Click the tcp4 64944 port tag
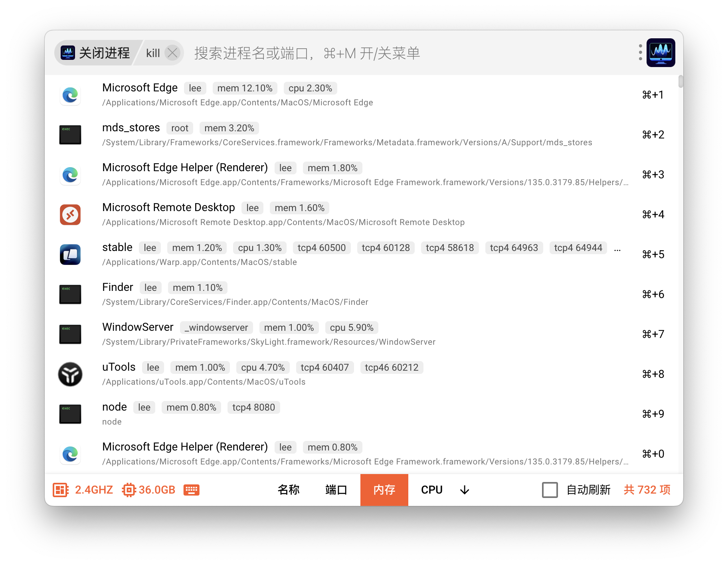 (578, 248)
